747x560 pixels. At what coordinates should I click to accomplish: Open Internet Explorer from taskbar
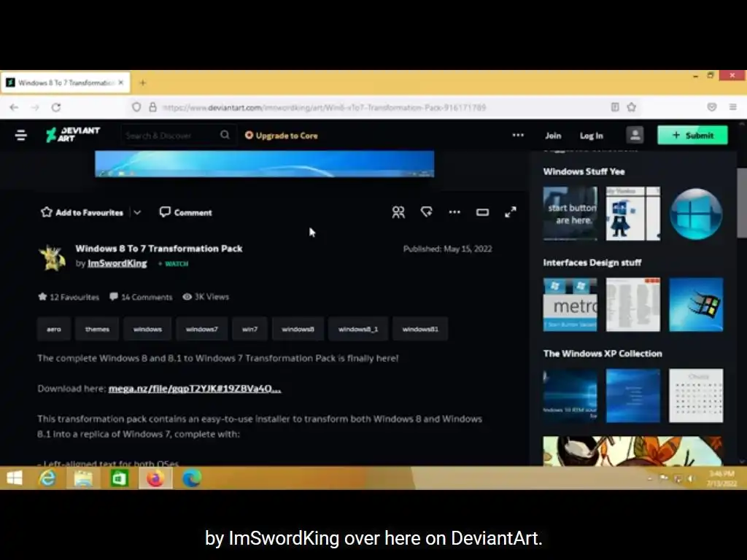(x=47, y=478)
